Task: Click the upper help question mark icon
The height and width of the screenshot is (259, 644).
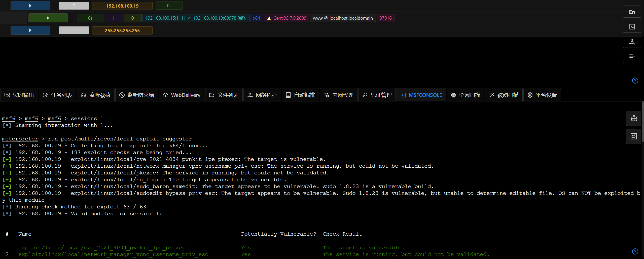Action: (635, 81)
